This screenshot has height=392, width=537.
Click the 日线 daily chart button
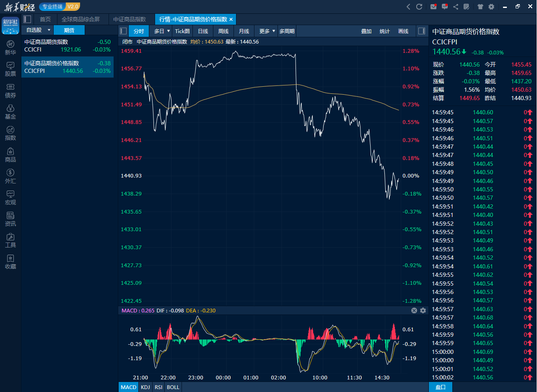[203, 31]
